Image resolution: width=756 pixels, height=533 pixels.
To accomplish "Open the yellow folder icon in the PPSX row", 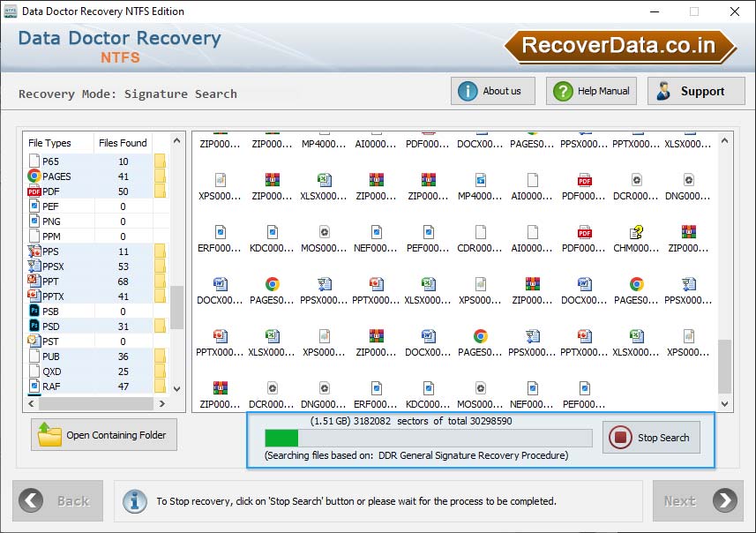I will tap(160, 266).
